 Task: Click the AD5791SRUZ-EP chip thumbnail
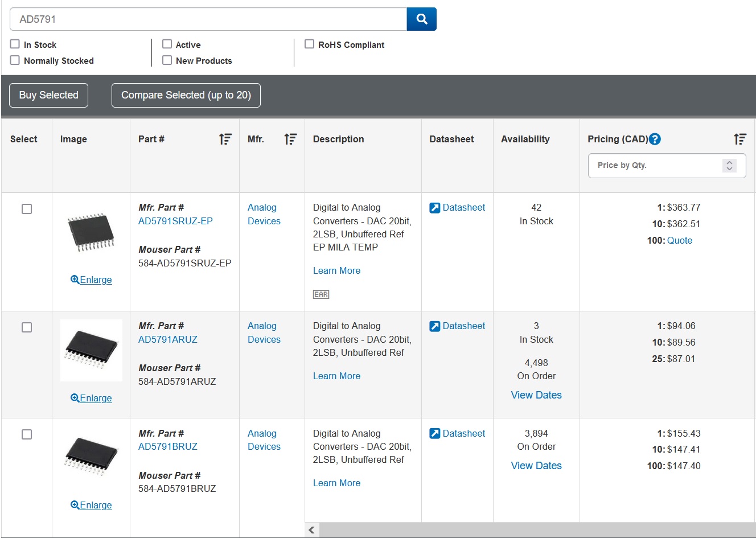(91, 232)
